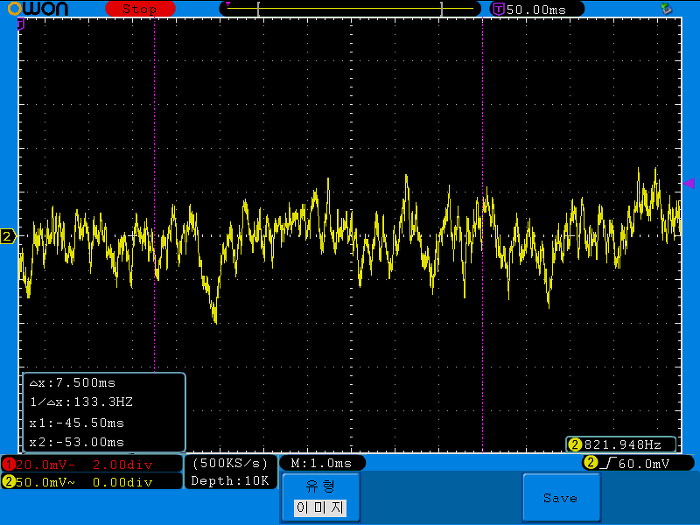The height and width of the screenshot is (525, 700).
Task: Click the Save button
Action: click(x=561, y=497)
